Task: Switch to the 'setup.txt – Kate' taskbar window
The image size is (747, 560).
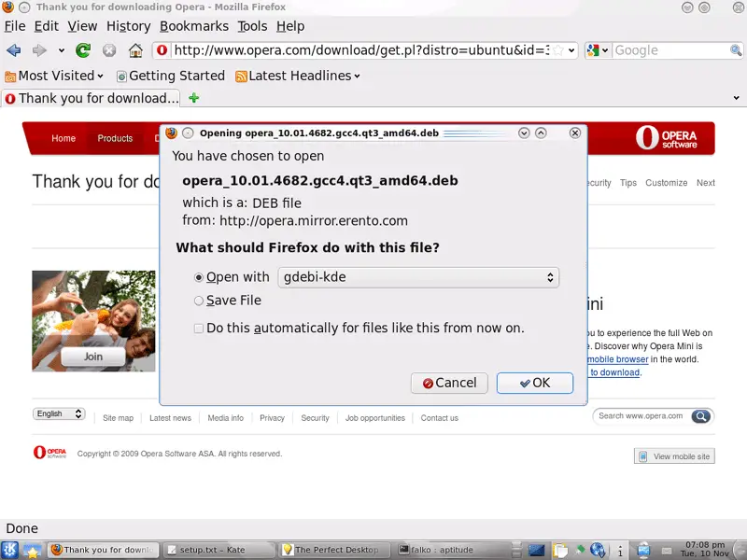Action: [218, 550]
